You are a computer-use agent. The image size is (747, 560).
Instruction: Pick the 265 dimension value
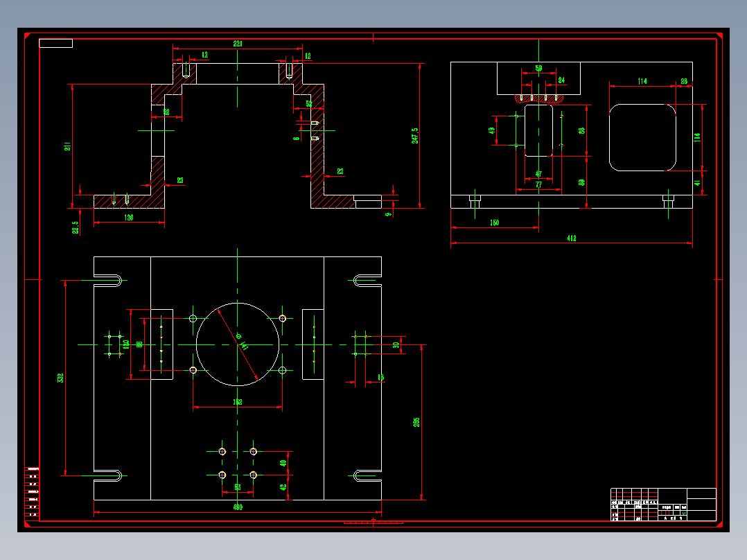(416, 422)
